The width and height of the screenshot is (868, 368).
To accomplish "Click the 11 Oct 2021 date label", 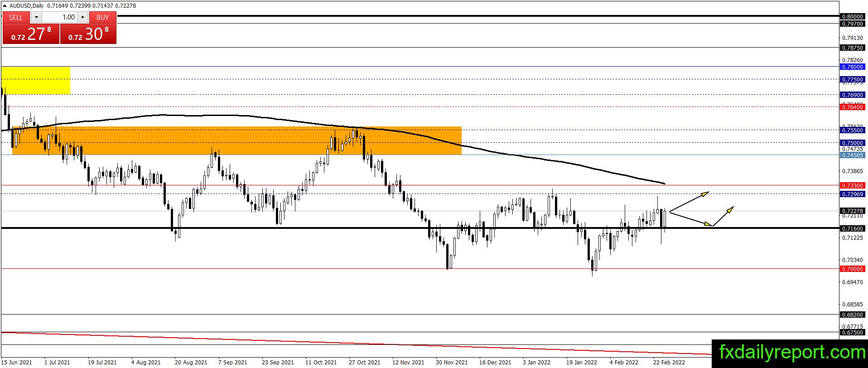I will (x=321, y=362).
